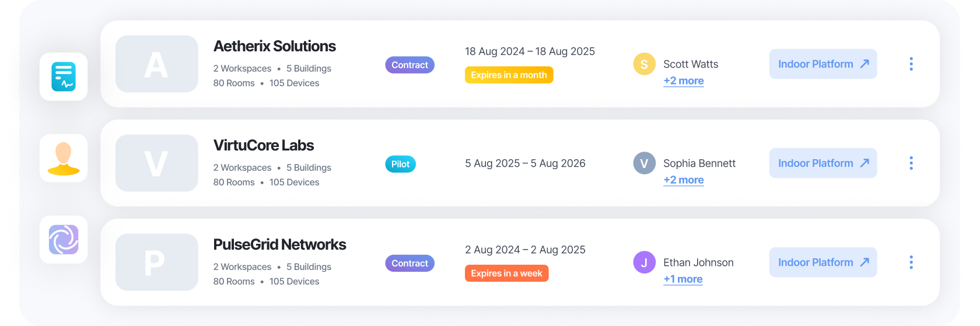Click the PulseGrid Networks 'P' logo thumbnail

coord(156,262)
